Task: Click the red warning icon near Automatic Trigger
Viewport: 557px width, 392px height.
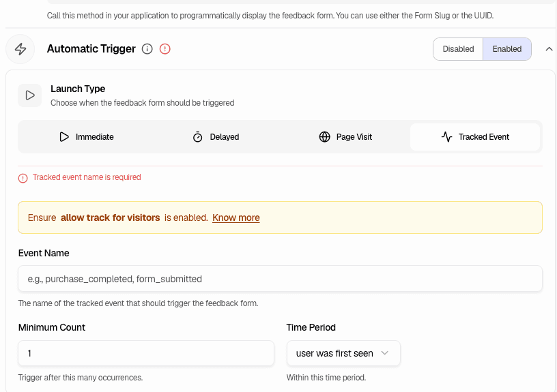Action: pos(165,49)
